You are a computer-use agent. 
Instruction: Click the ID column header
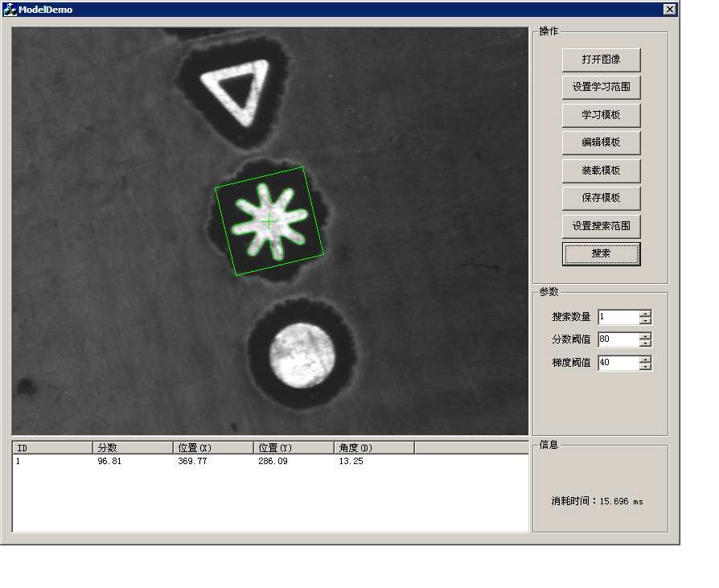click(52, 448)
